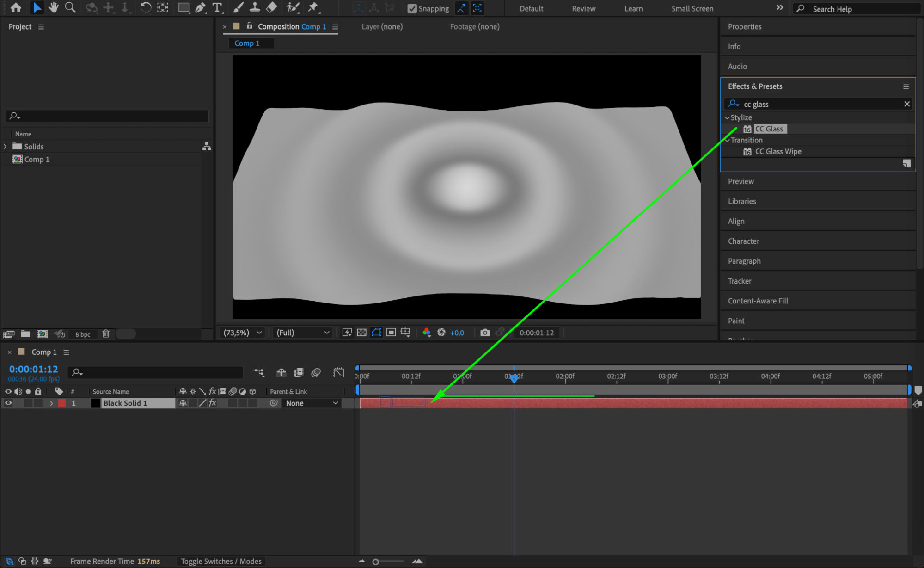The image size is (924, 568).
Task: Click the red label color of layer 1
Action: (x=61, y=403)
